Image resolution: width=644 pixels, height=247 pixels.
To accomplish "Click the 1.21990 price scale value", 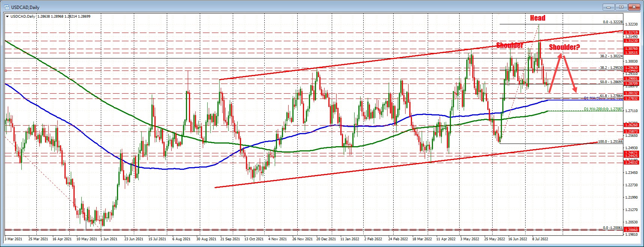I will 631,198.
